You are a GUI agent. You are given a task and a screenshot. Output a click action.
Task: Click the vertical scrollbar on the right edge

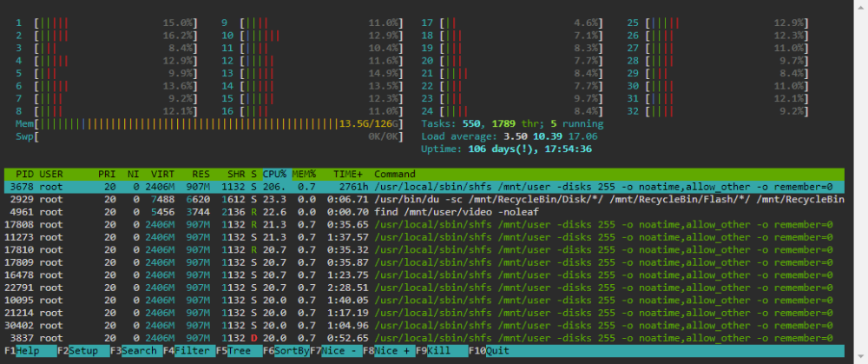861,182
